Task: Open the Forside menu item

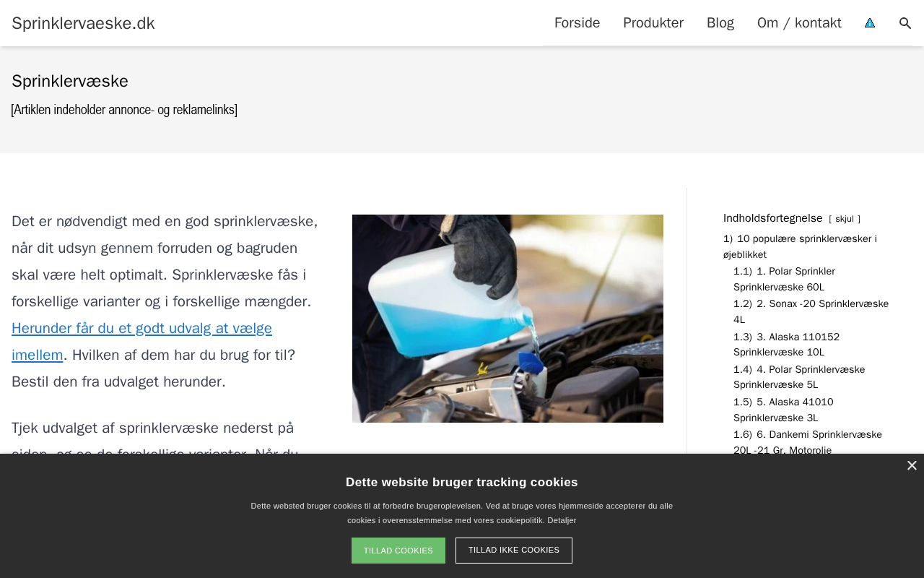Action: [577, 23]
